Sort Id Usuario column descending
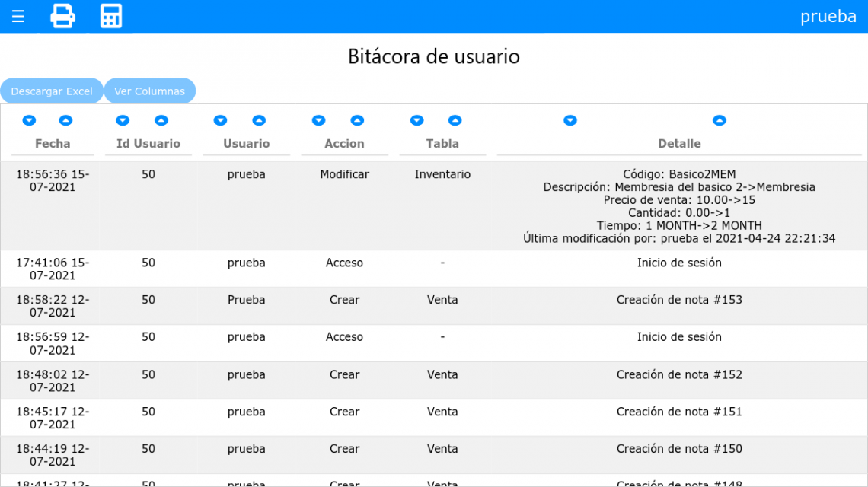The width and height of the screenshot is (868, 487). tap(123, 120)
